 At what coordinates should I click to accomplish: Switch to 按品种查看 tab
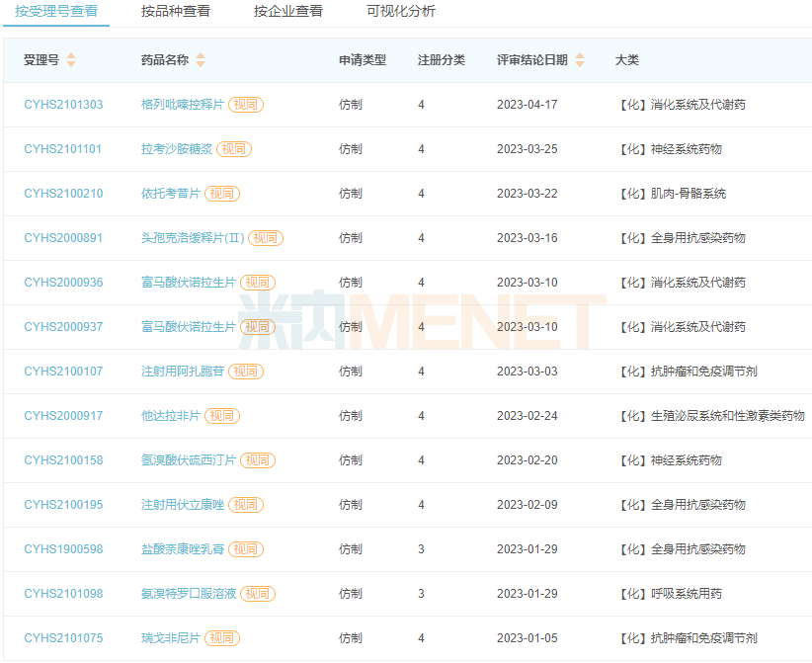(x=176, y=12)
